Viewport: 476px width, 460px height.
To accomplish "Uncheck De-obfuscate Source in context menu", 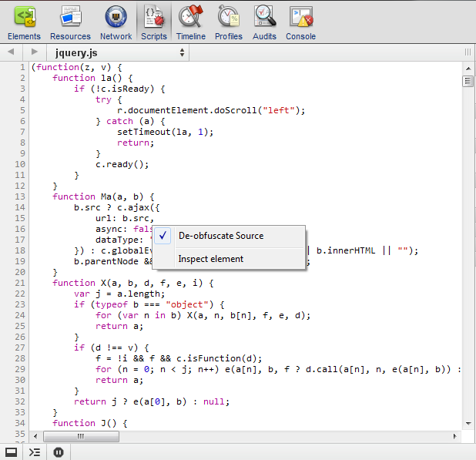I will coord(229,236).
